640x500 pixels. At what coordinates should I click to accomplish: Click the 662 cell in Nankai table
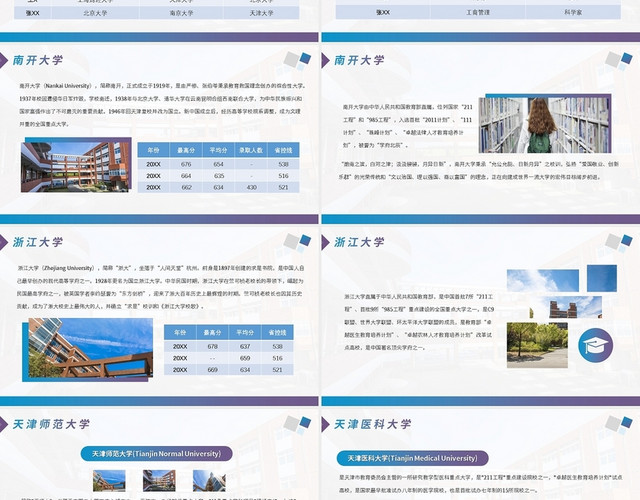(x=186, y=187)
